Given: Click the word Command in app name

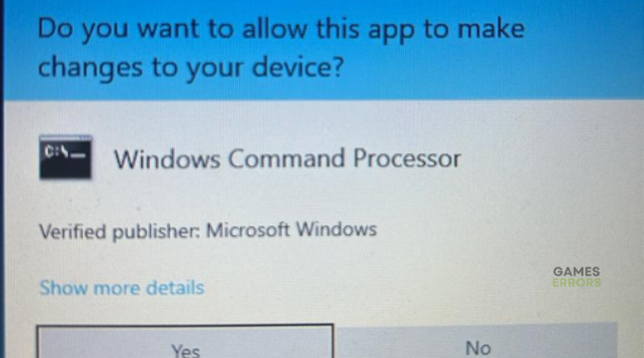Looking at the screenshot, I should [286, 158].
